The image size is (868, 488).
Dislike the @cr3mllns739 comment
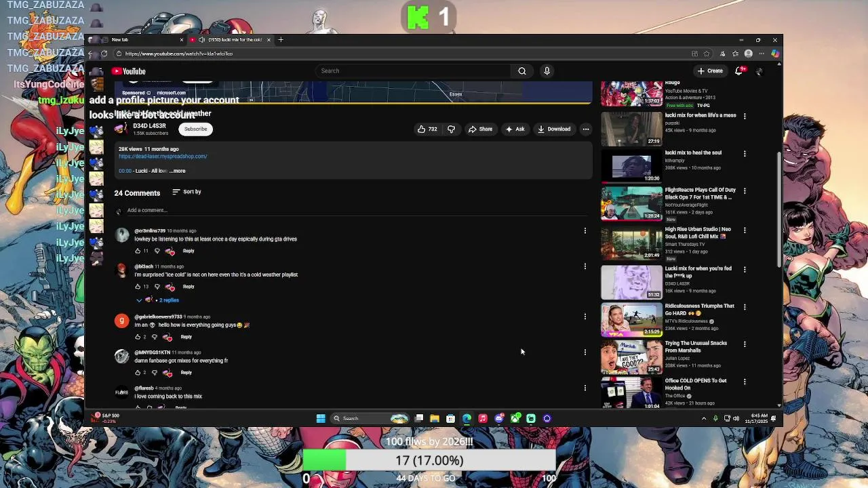[157, 251]
